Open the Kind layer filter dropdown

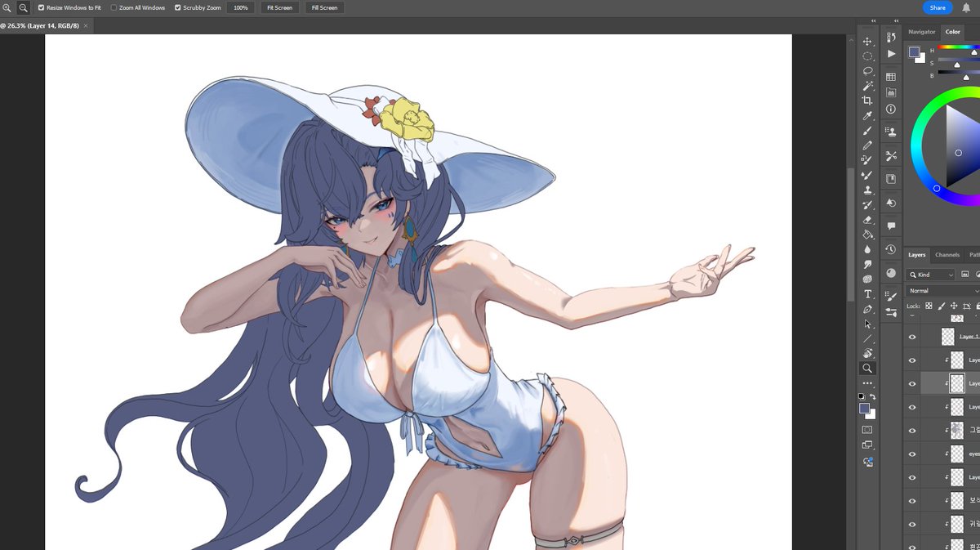tap(930, 275)
